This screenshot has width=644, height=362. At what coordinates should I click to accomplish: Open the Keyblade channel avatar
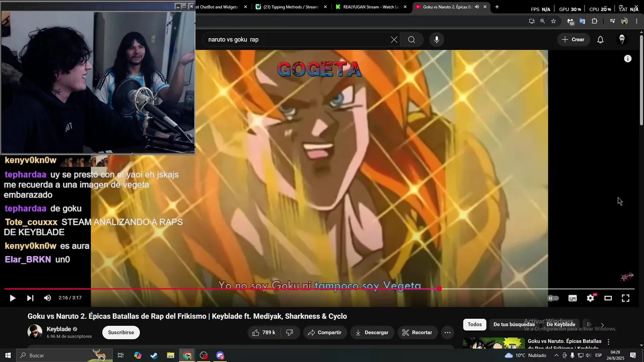coord(35,332)
